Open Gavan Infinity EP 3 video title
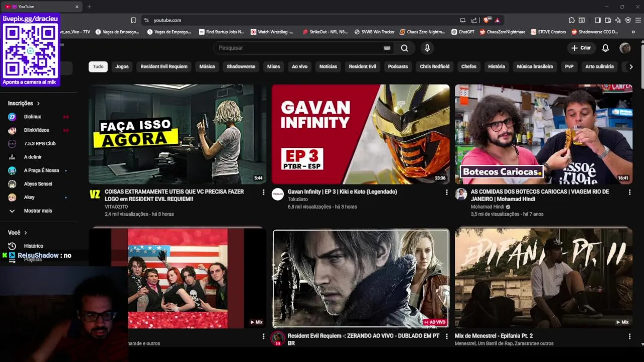Viewport: 644px width, 362px height. point(342,192)
